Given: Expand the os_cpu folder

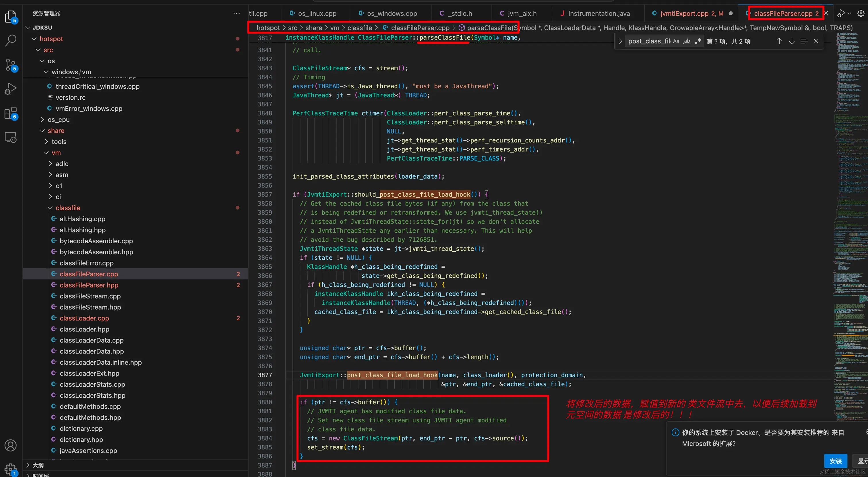Looking at the screenshot, I should click(58, 120).
